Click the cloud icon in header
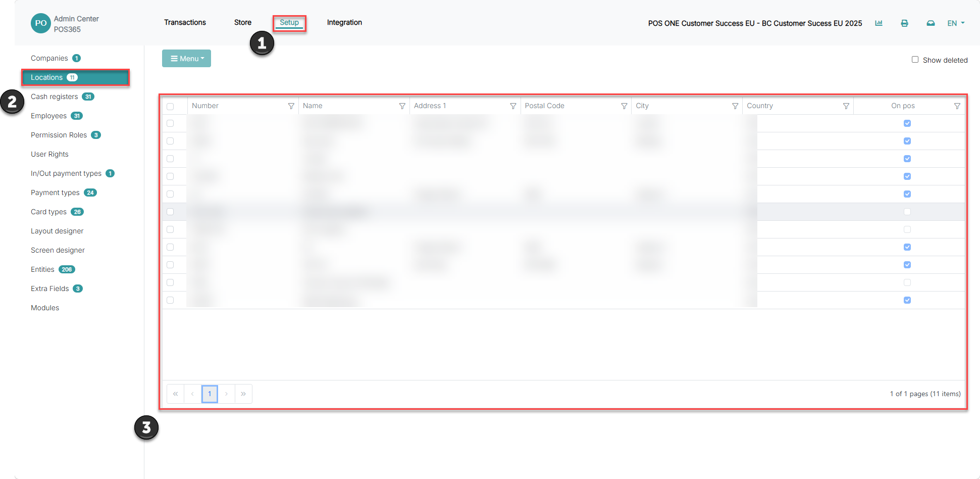 pos(931,23)
